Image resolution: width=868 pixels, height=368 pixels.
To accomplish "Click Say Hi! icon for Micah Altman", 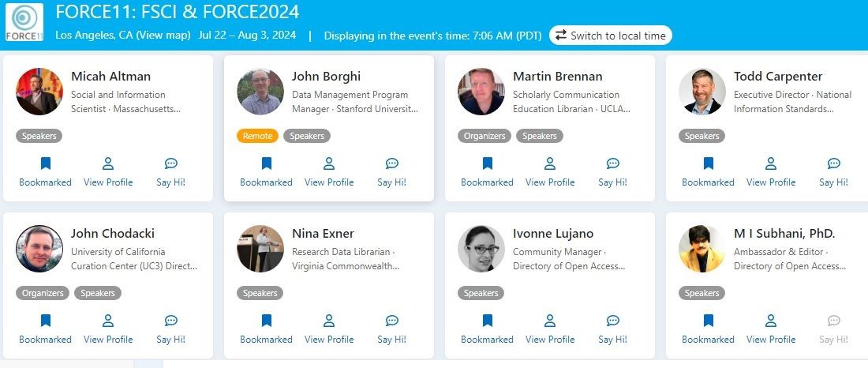I will click(170, 164).
